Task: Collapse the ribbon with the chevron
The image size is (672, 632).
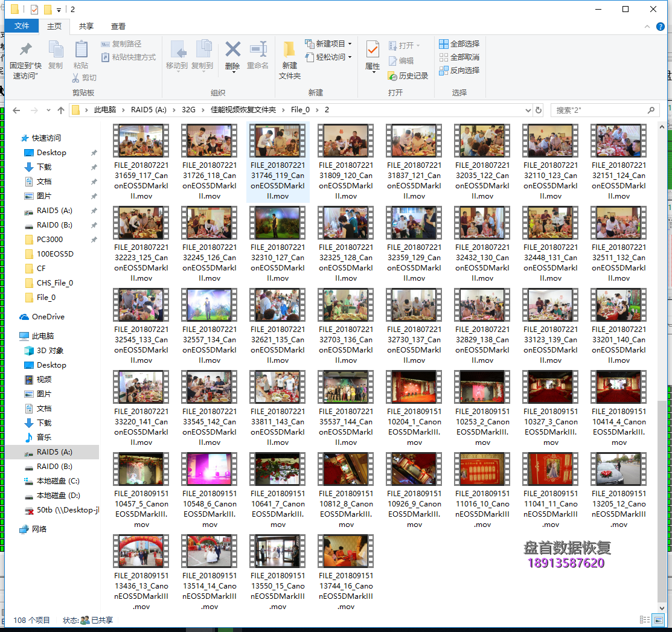Action: coord(647,27)
